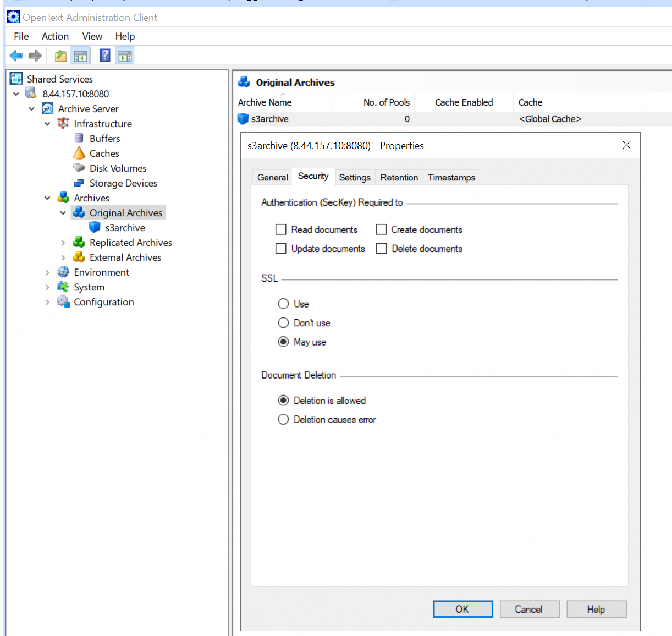Click the Forward arrow toolbar icon
The width and height of the screenshot is (672, 636).
(x=35, y=56)
